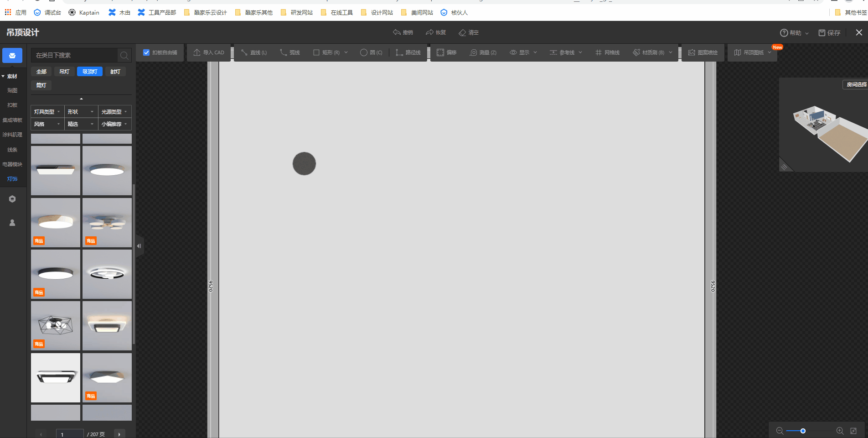Open the 帮助 help dropdown
The width and height of the screenshot is (868, 438).
(794, 33)
